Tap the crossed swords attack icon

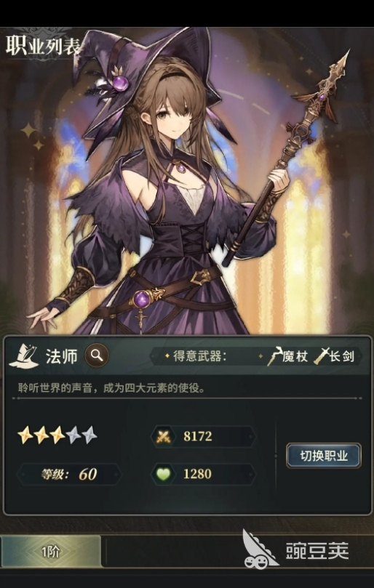[x=164, y=436]
